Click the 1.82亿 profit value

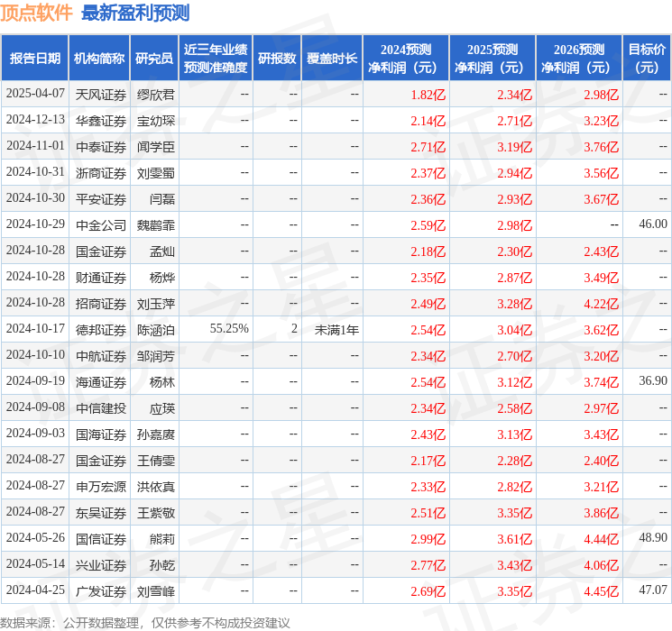point(428,95)
